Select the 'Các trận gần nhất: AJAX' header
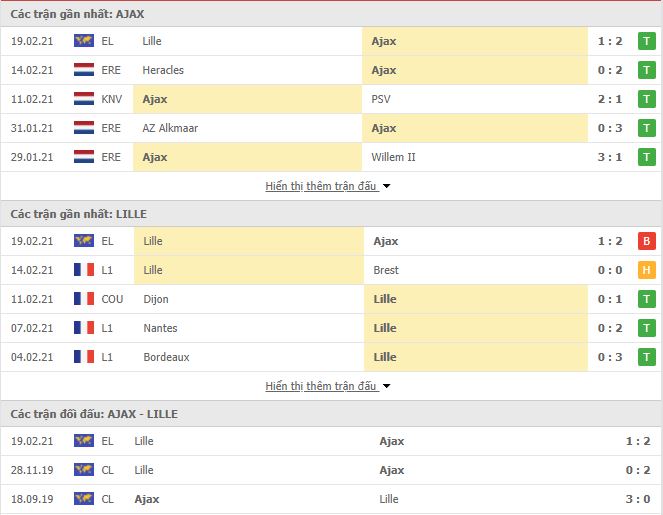The height and width of the screenshot is (515, 663). [77, 14]
